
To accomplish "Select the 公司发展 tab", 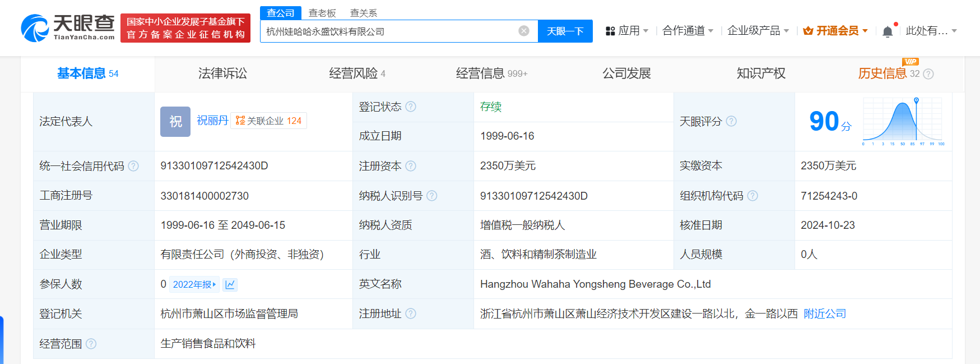I will 626,73.
